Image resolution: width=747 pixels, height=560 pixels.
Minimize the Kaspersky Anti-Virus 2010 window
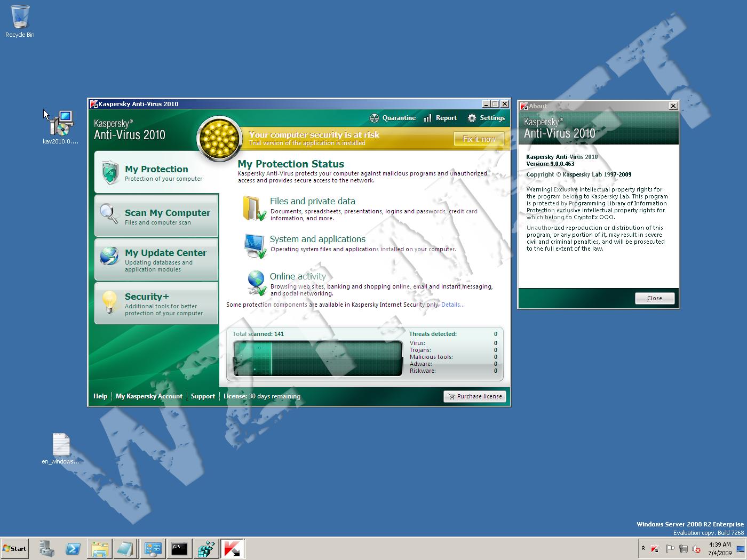pyautogui.click(x=486, y=104)
